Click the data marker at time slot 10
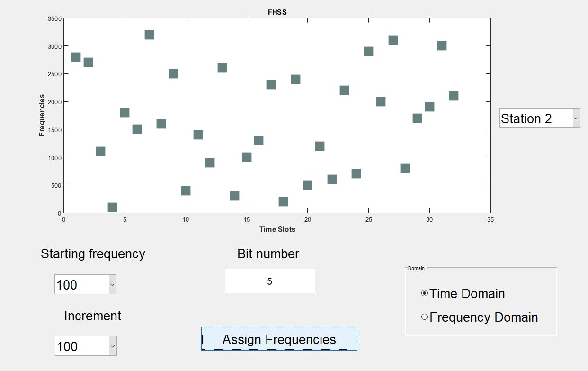 (186, 190)
